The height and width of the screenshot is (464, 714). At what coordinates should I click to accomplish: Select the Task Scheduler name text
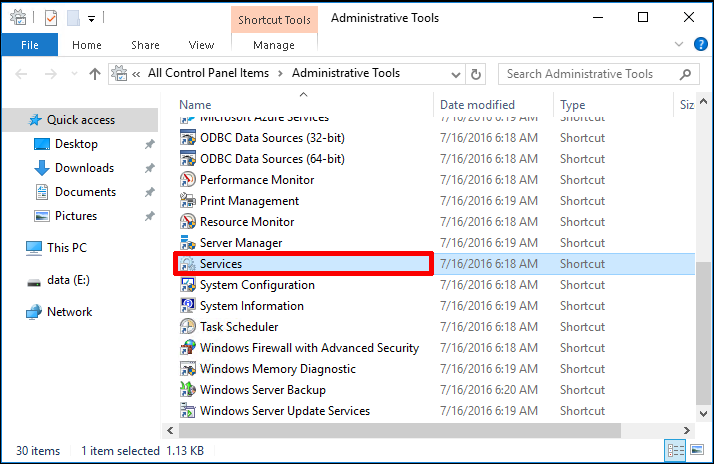click(x=239, y=327)
